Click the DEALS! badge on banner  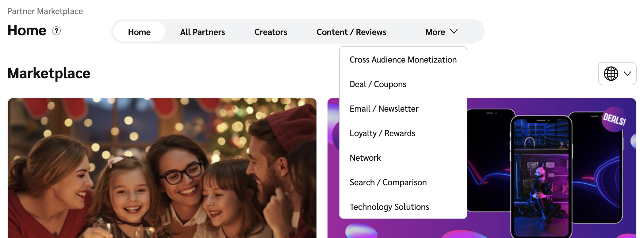pyautogui.click(x=614, y=119)
